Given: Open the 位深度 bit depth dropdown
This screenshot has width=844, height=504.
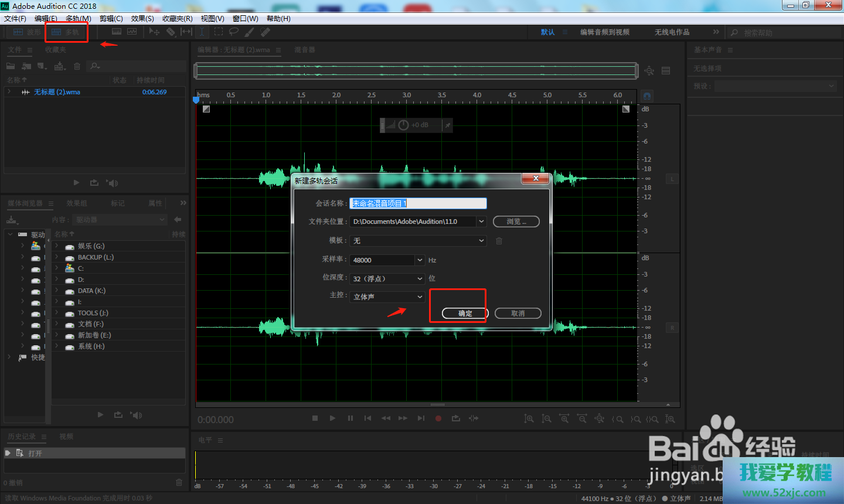Looking at the screenshot, I should pos(420,279).
